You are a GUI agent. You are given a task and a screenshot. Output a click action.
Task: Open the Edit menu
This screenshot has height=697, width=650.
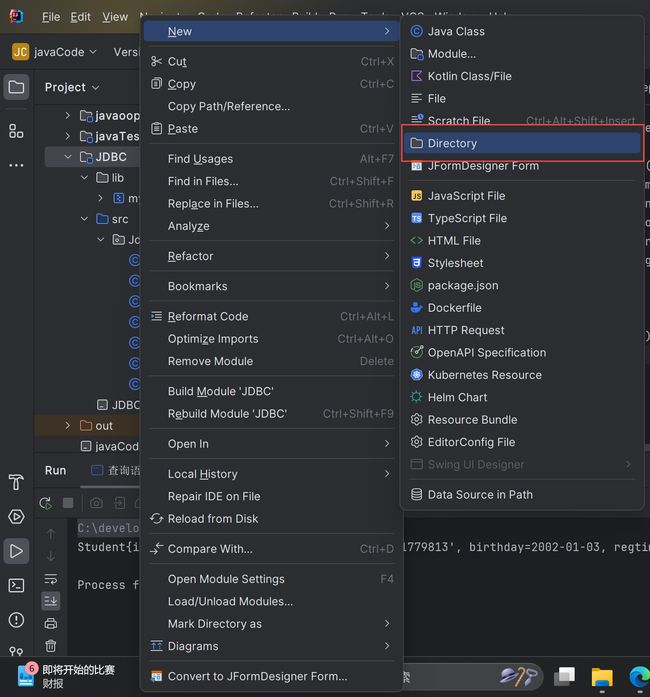click(x=80, y=17)
